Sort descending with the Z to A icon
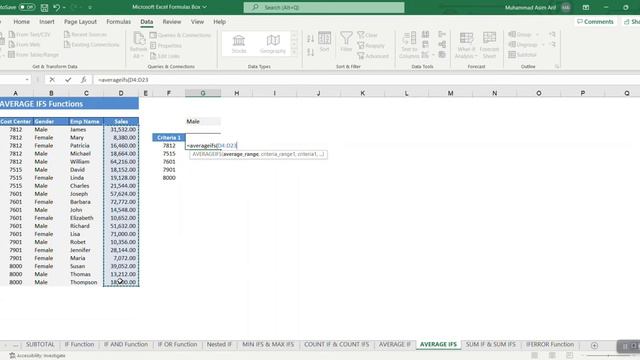 click(x=311, y=52)
